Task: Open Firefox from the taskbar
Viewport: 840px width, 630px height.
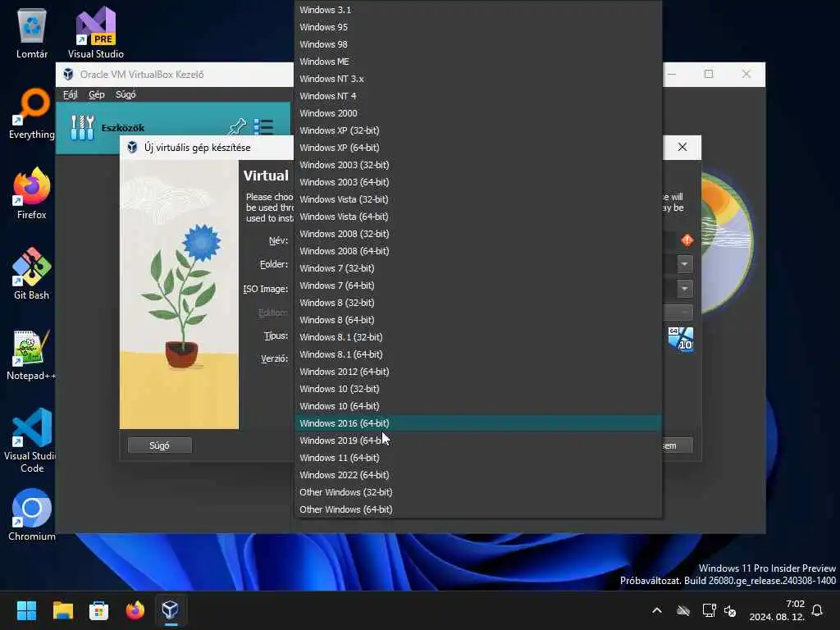Action: 135,610
